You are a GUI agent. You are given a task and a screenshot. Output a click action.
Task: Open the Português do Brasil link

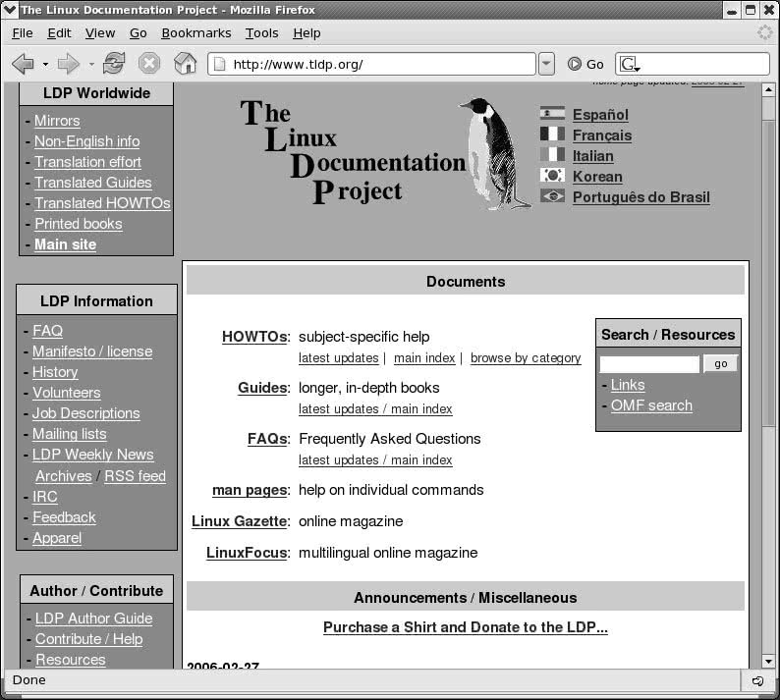(641, 197)
